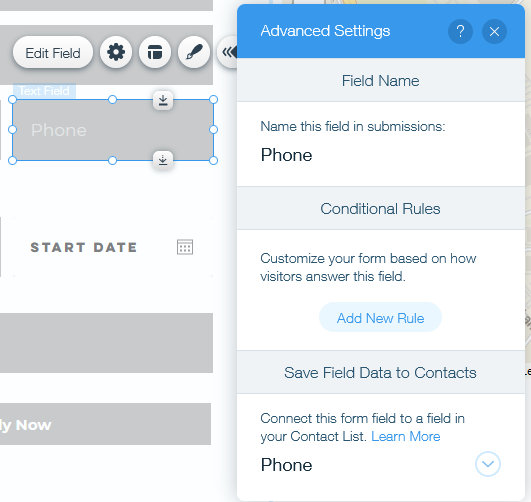Open the Design paintbrush icon
The image size is (531, 502).
(x=194, y=53)
